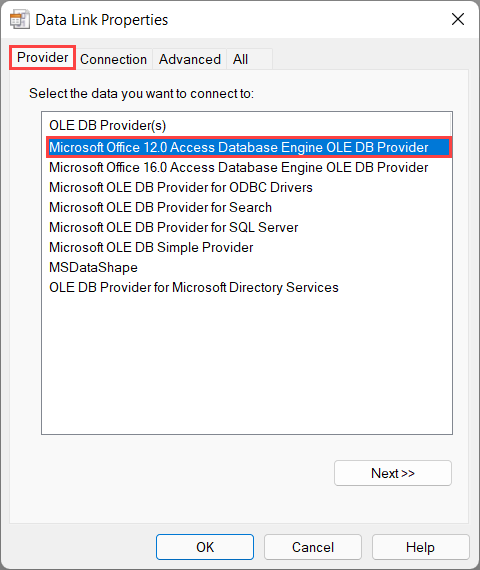The width and height of the screenshot is (480, 570).
Task: Confirm with the OK button
Action: 205,547
